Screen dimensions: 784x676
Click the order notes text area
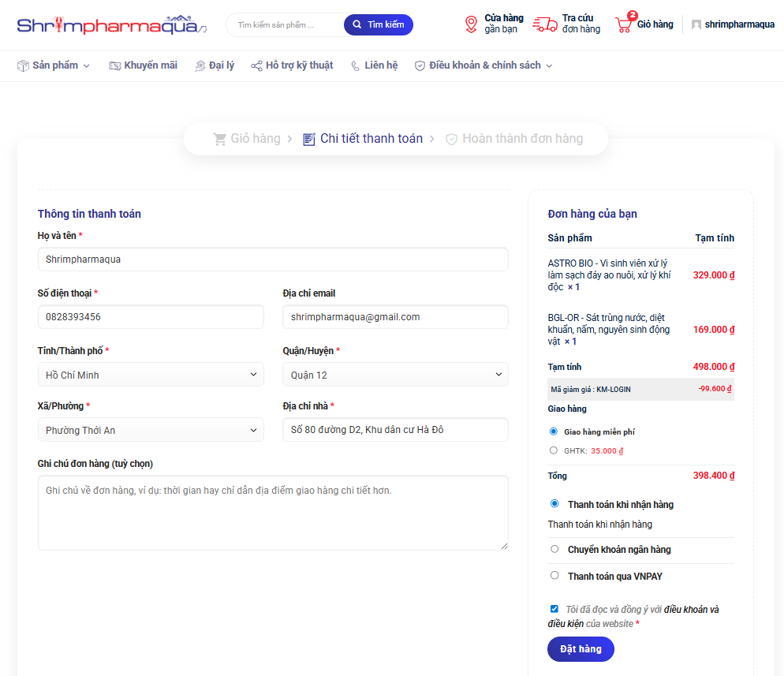pos(273,512)
